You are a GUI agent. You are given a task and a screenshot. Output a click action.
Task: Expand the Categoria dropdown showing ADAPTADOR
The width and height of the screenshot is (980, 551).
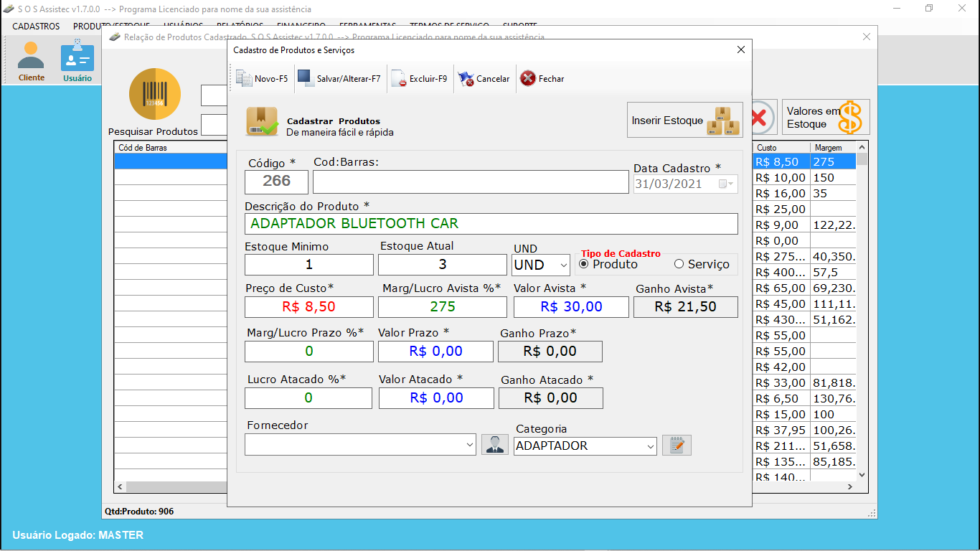[x=650, y=446]
